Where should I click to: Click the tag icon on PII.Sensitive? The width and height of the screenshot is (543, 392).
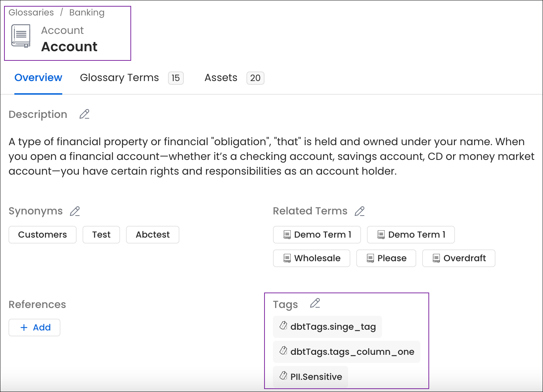point(283,377)
